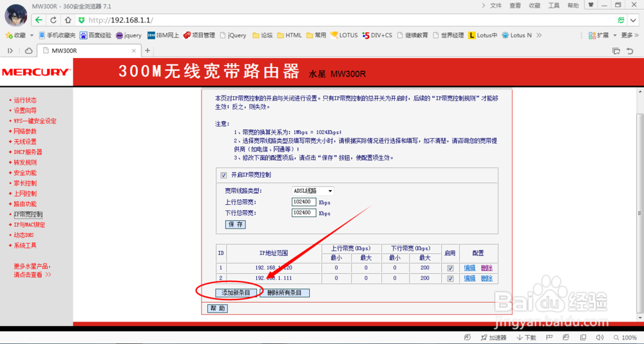Open the Lotus中 bookmark
644x344 pixels.
pyautogui.click(x=483, y=35)
